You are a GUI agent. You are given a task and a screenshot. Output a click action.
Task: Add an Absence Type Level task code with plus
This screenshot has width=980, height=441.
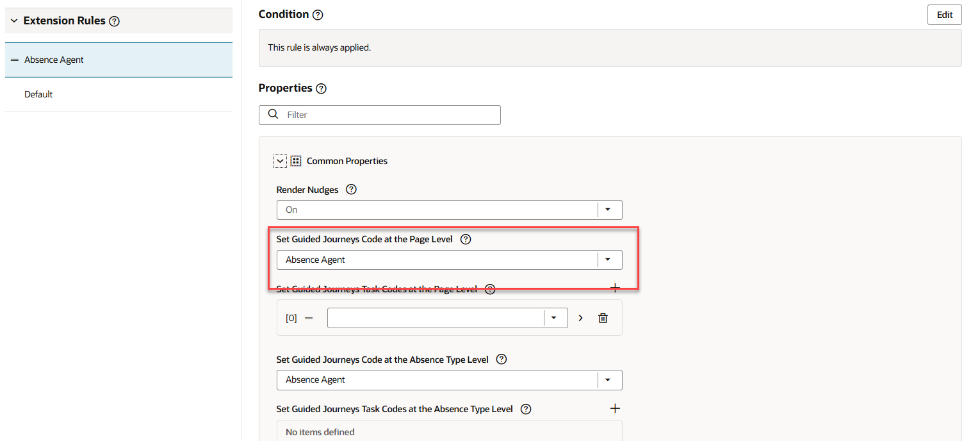pos(615,408)
